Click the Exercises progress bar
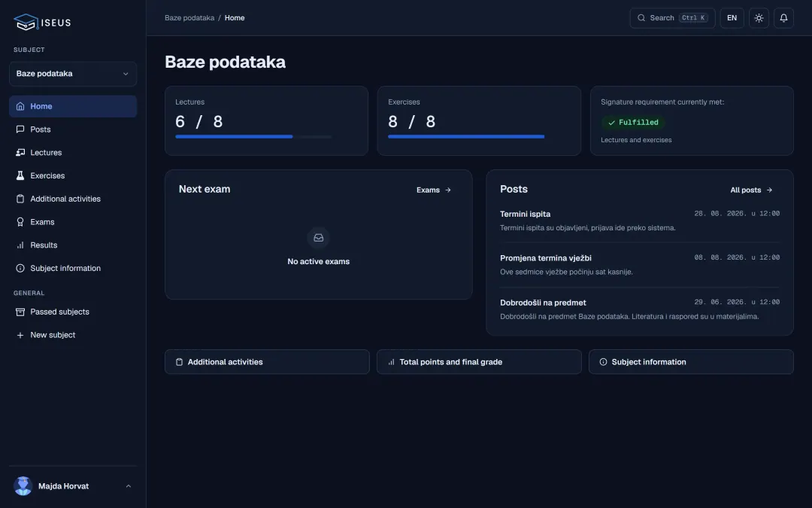 click(466, 137)
